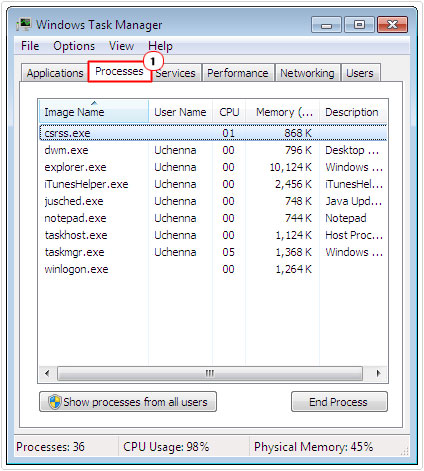Screen dimensions: 424x471
Task: Minimize the Task Manager window
Action: [x=326, y=25]
